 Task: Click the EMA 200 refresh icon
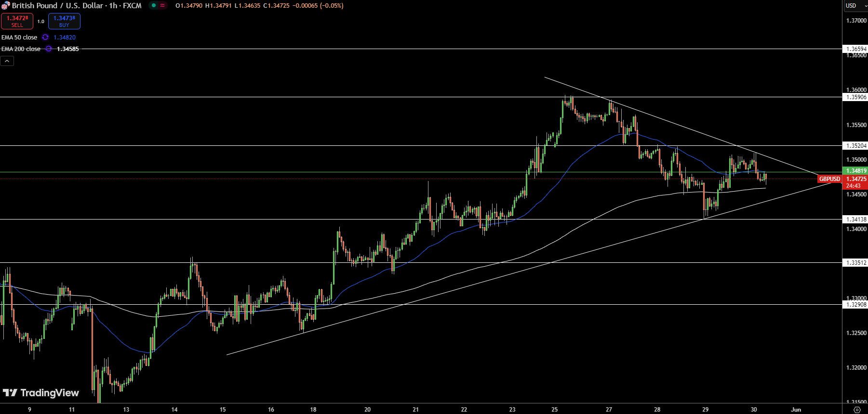pyautogui.click(x=49, y=49)
